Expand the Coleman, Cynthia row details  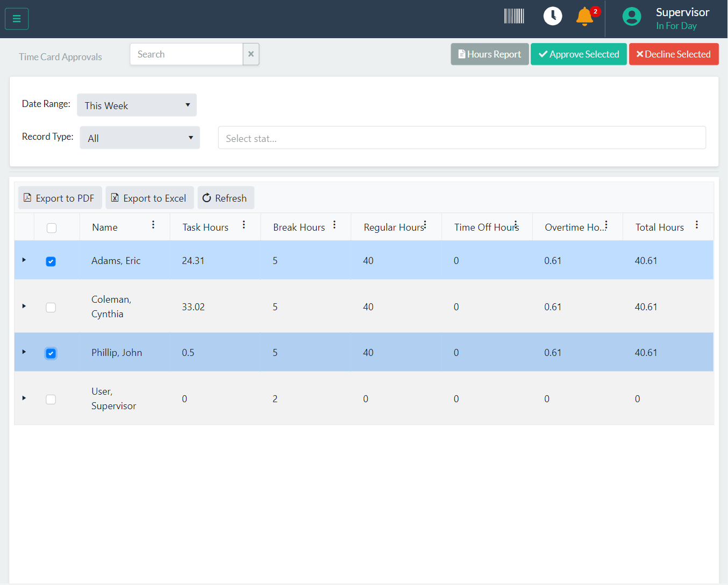[24, 306]
